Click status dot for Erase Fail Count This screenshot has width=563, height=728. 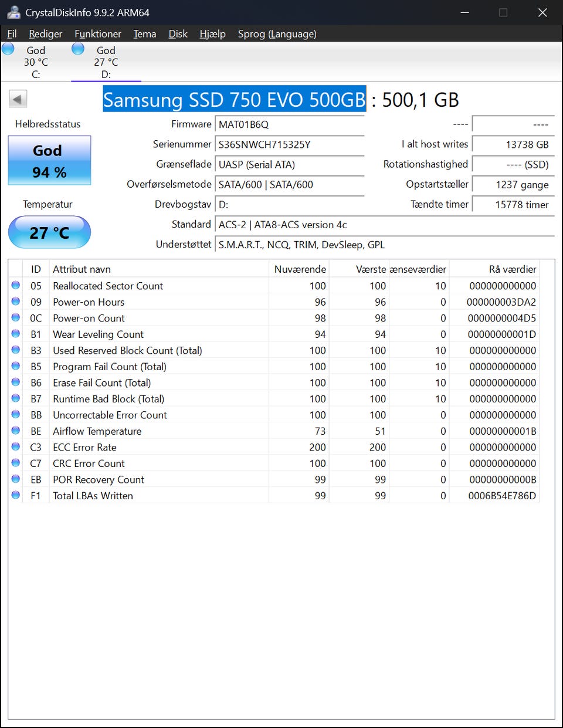pos(16,382)
